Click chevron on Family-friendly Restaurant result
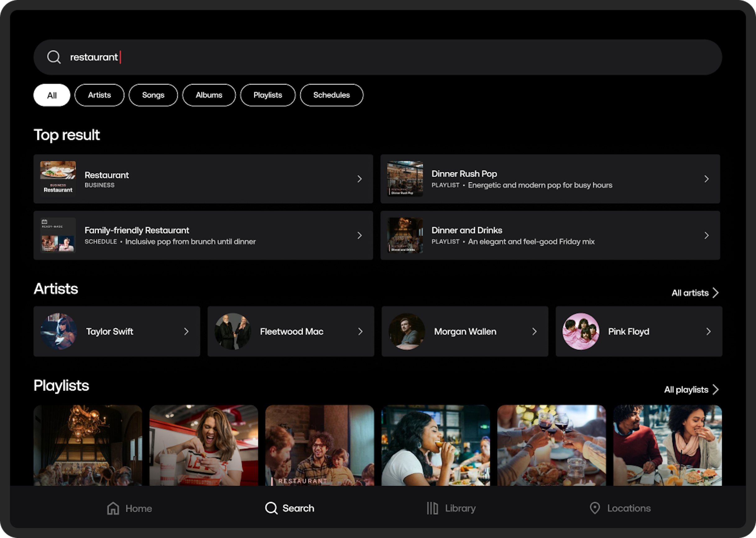Viewport: 756px width, 538px height. point(359,235)
